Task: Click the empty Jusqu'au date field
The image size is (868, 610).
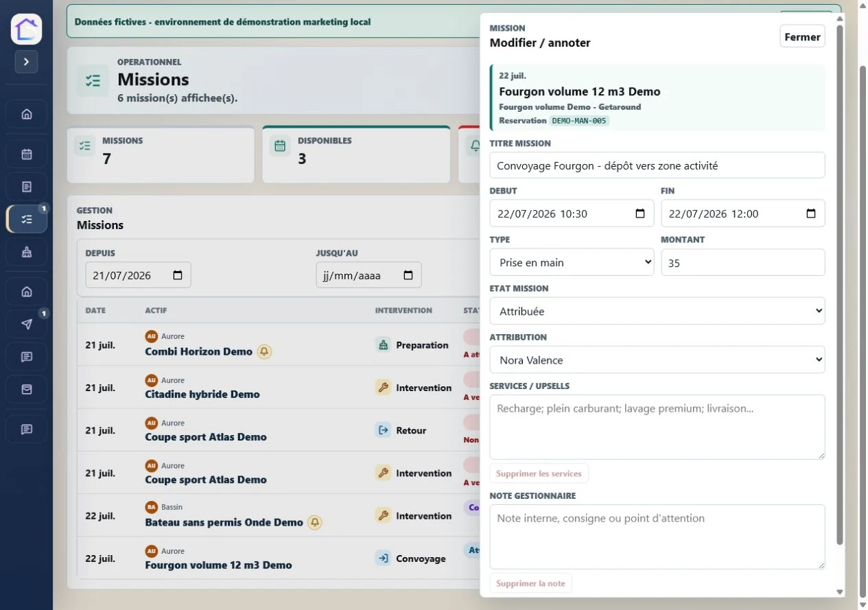Action: point(368,275)
